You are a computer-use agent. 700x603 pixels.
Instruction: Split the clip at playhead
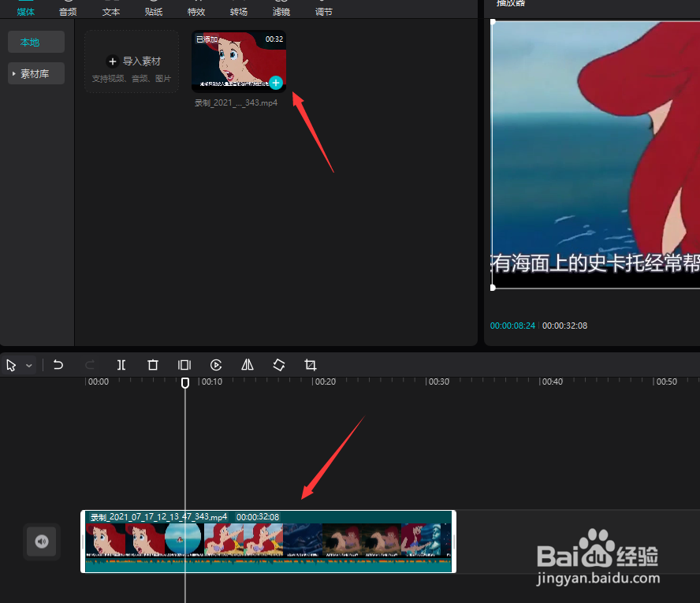(x=121, y=365)
